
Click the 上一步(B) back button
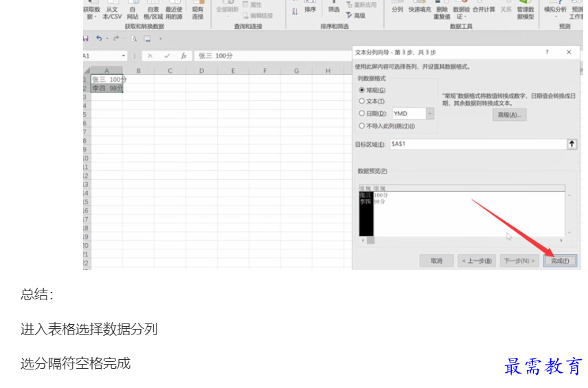pyautogui.click(x=477, y=260)
